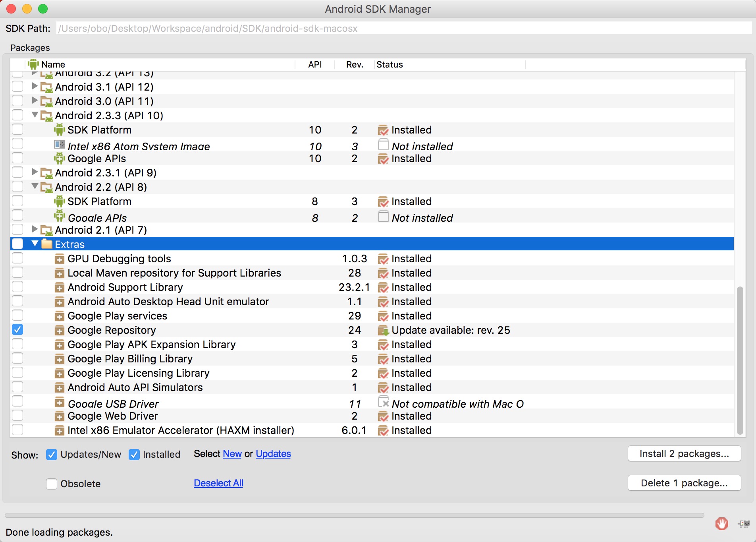Toggle the Installed show checkbox

[x=134, y=455]
